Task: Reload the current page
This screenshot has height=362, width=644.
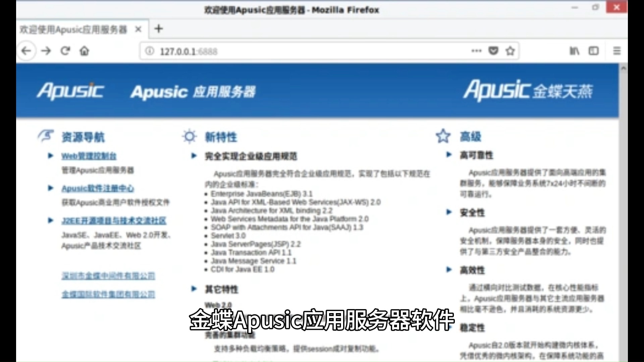Action: [x=65, y=51]
